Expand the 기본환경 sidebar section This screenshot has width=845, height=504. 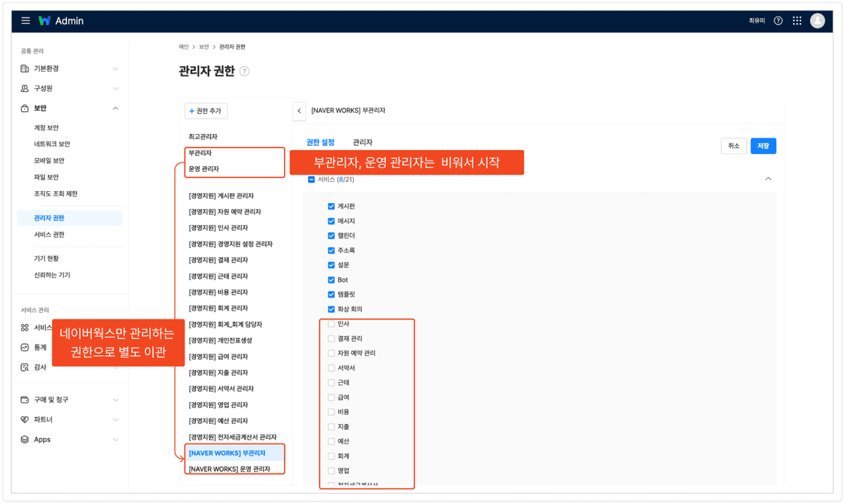(x=115, y=69)
